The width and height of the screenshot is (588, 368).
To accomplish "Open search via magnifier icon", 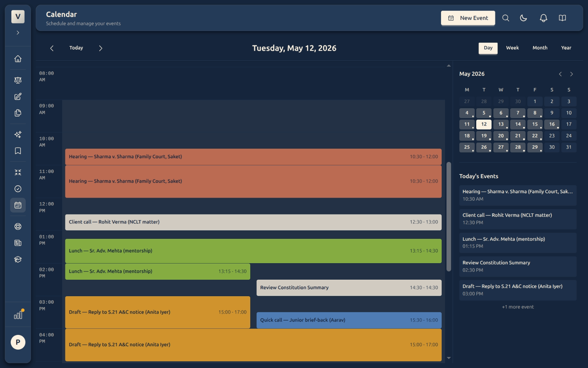I will click(x=506, y=18).
